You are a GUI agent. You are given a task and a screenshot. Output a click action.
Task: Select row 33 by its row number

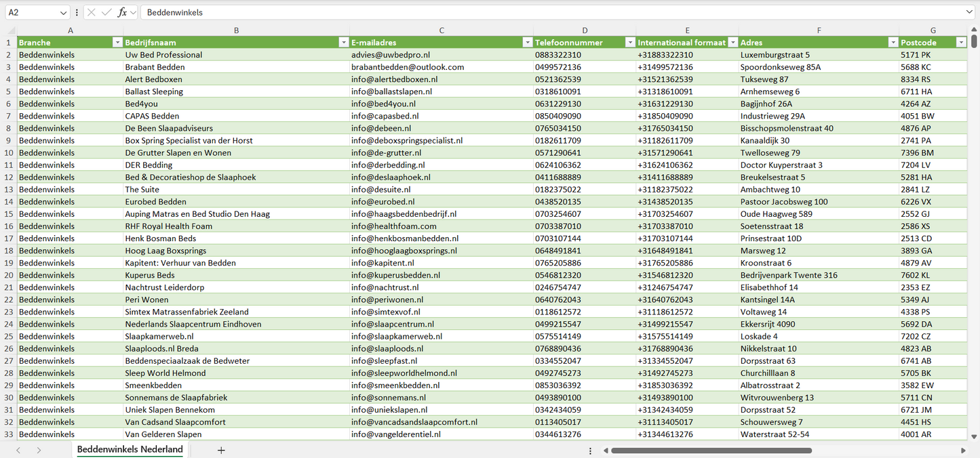click(8, 434)
